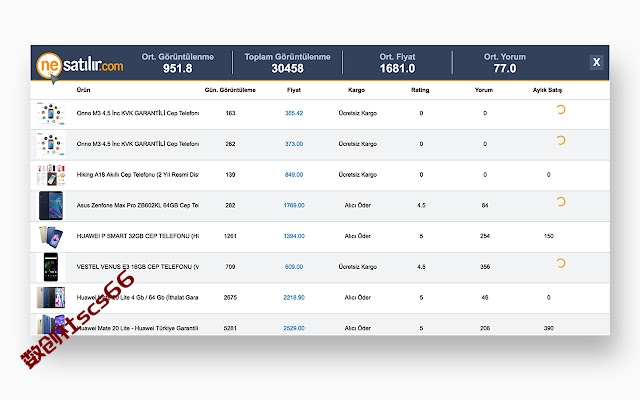The image size is (640, 400).
Task: Click the nesatılır.com logo
Action: point(80,65)
